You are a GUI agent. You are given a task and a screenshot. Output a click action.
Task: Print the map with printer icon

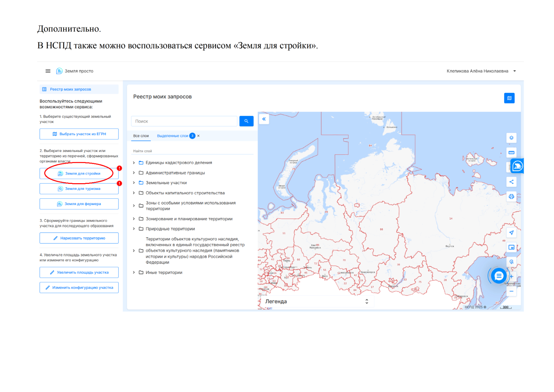[511, 197]
